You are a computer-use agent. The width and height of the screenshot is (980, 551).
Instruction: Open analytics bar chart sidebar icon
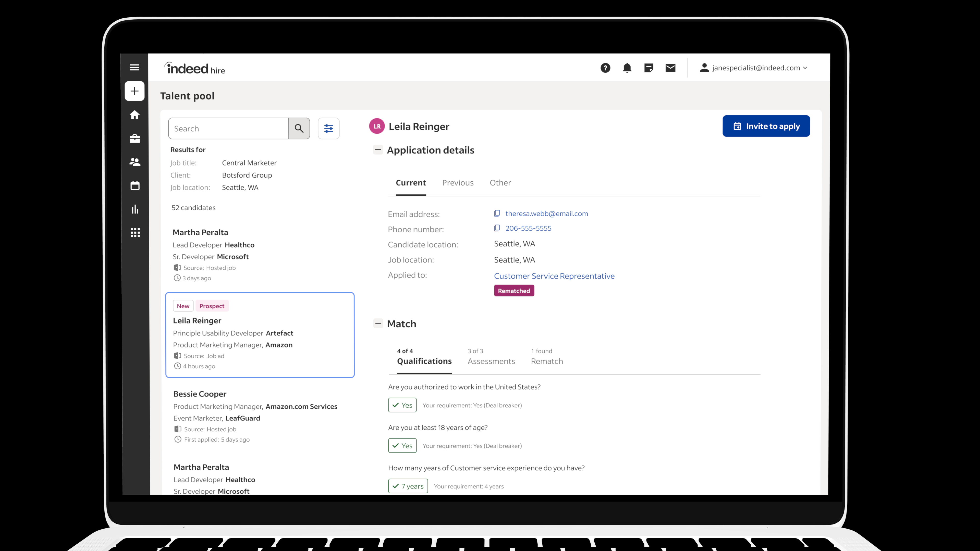[135, 209]
